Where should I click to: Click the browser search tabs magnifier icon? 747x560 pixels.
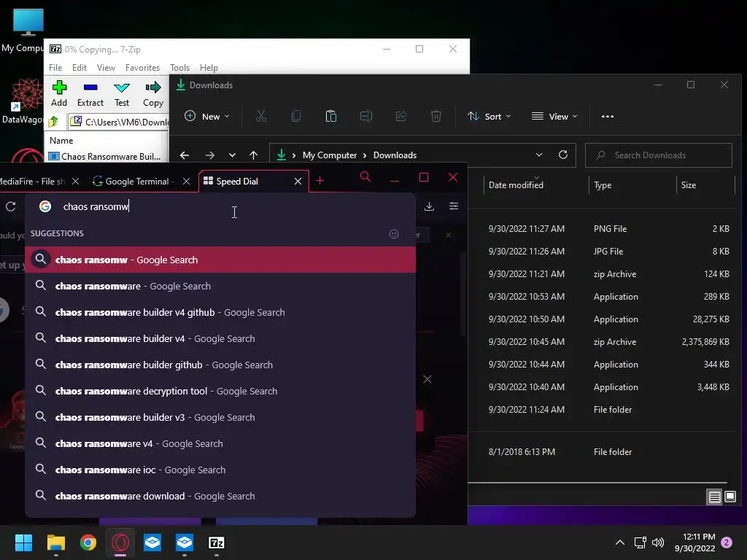(x=365, y=177)
